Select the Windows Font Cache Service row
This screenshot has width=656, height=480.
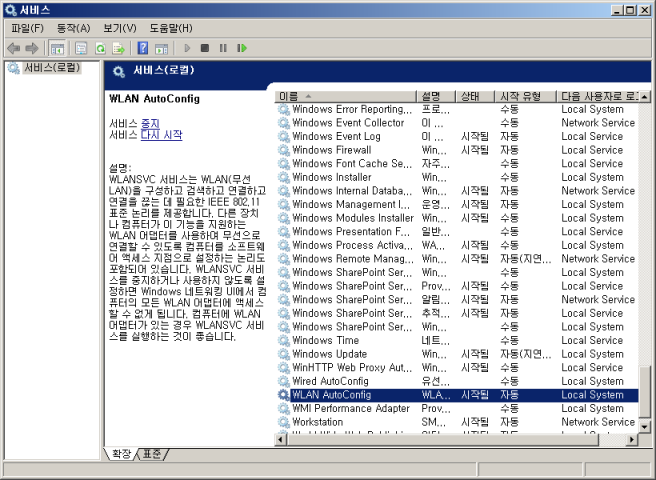point(457,164)
